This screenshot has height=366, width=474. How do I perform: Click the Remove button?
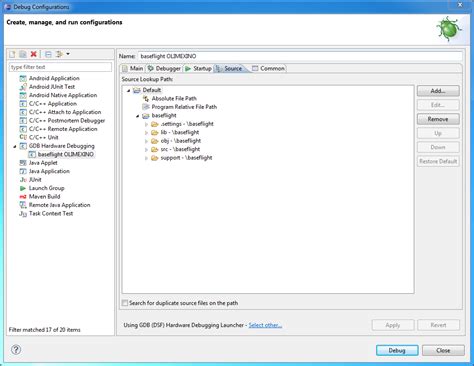tap(438, 119)
